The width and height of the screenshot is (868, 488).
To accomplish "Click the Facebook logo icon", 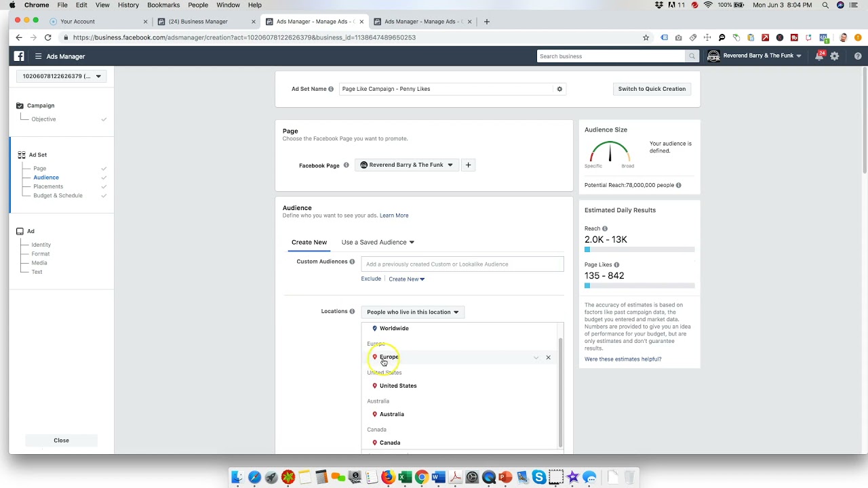I will 19,56.
